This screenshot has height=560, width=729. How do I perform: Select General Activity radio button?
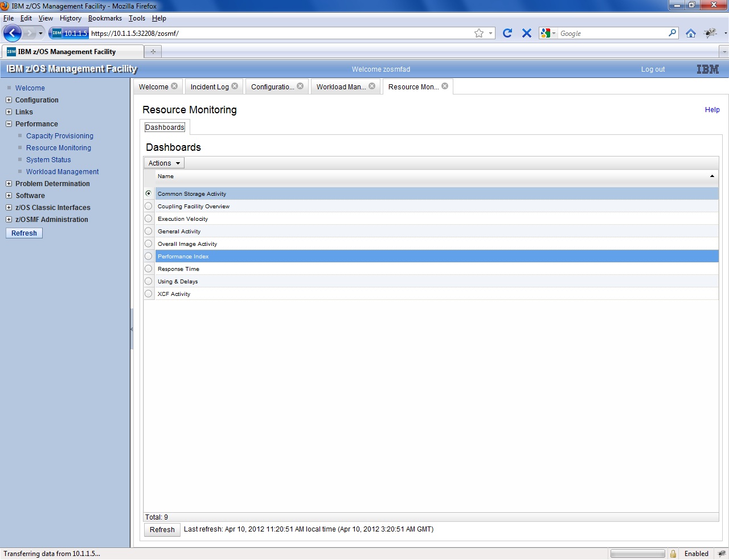click(x=149, y=231)
